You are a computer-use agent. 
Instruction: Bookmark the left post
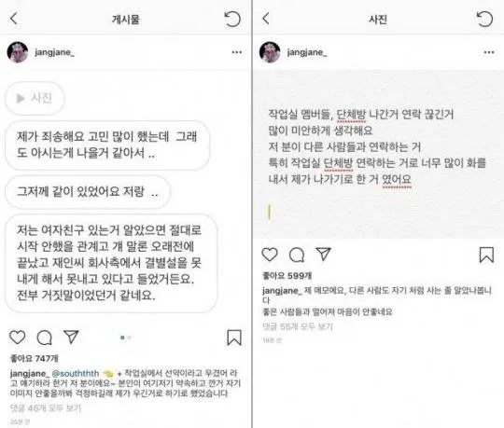(234, 338)
